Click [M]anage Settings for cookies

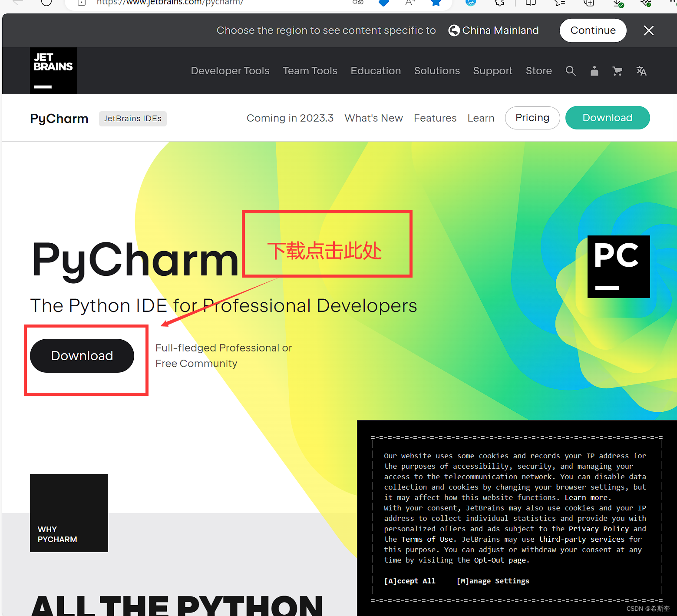(493, 581)
